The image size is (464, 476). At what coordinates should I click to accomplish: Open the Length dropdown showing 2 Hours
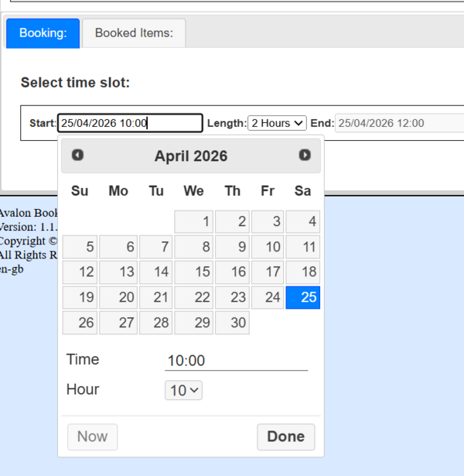[278, 123]
